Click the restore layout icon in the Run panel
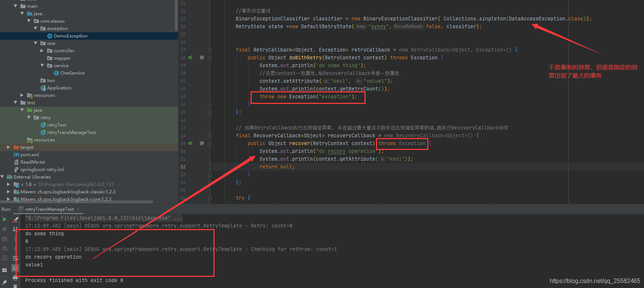This screenshot has height=288, width=644. click(x=4, y=270)
